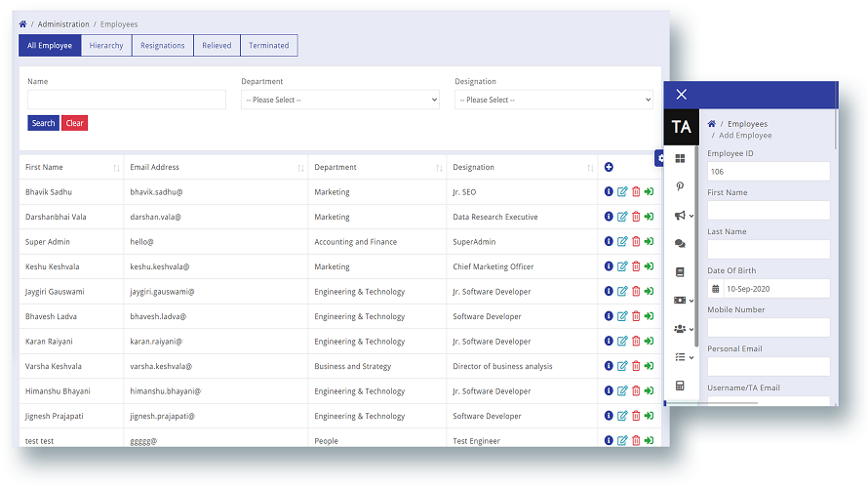The width and height of the screenshot is (868, 488).
Task: Click the Employee ID field showing 106
Action: [x=769, y=171]
